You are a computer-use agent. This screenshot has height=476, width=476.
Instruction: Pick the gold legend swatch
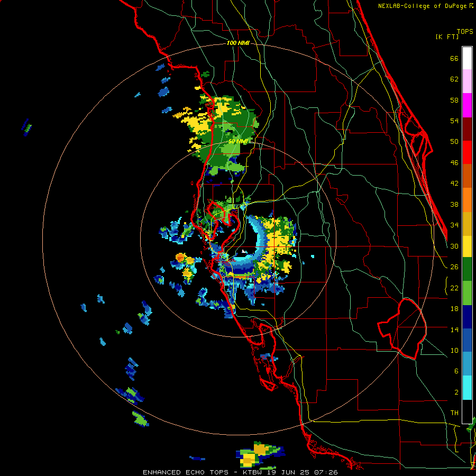[467, 224]
